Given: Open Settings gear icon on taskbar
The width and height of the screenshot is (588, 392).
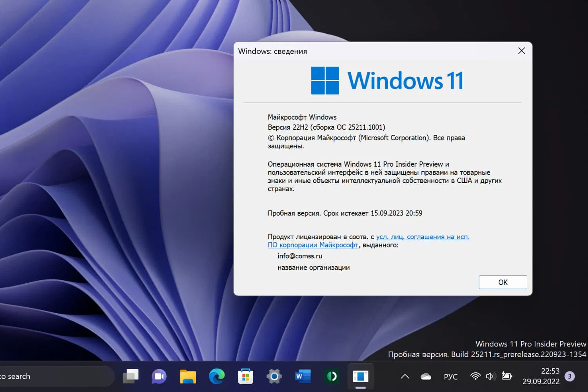Looking at the screenshot, I should click(x=274, y=376).
